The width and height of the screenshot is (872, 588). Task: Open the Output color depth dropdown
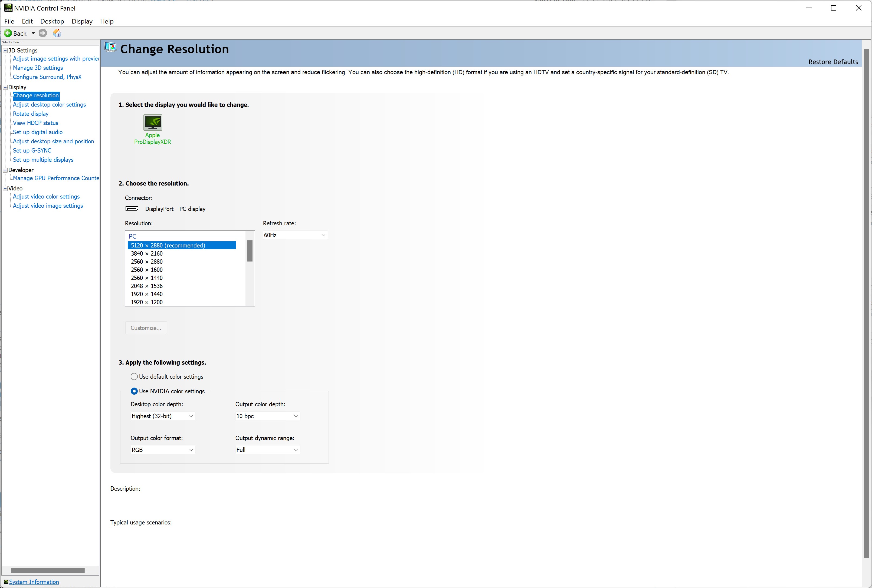pyautogui.click(x=267, y=416)
